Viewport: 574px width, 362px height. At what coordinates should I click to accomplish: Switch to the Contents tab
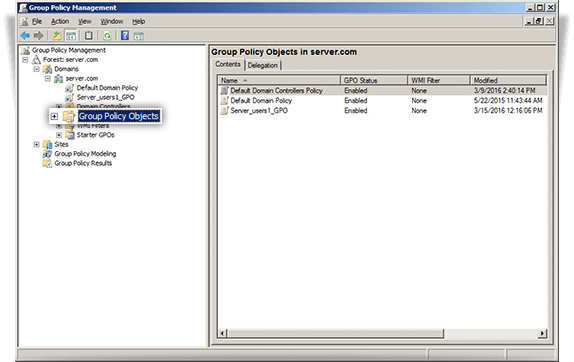point(228,64)
